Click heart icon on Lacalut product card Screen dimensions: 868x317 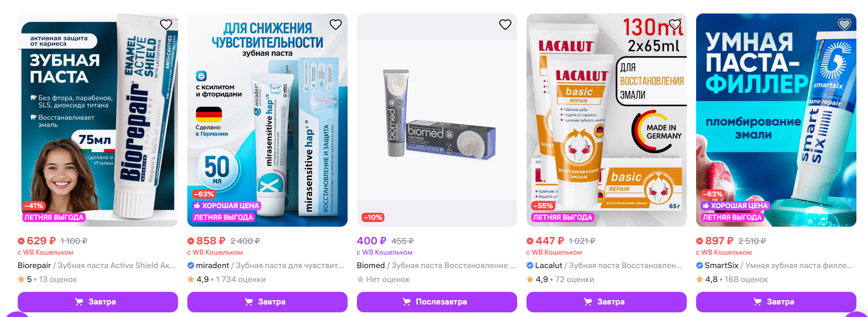[675, 25]
